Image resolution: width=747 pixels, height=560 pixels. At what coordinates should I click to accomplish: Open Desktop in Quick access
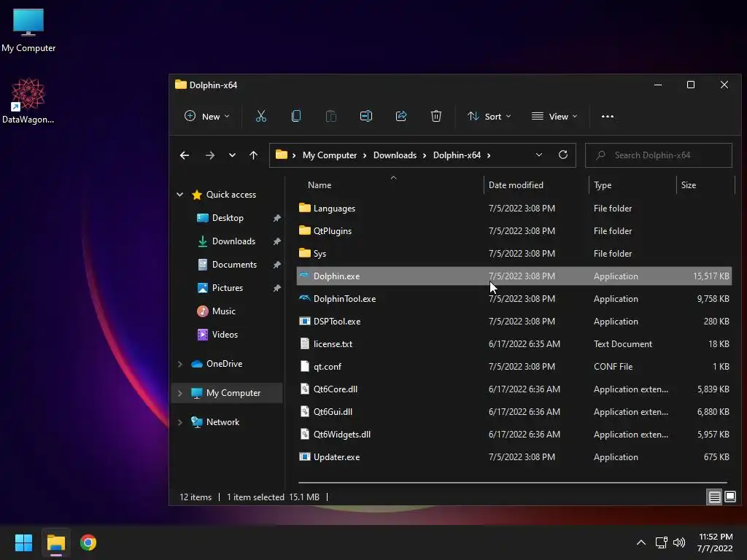pyautogui.click(x=228, y=218)
